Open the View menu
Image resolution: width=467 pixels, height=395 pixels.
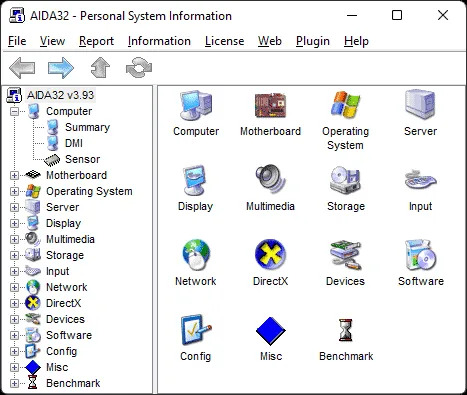52,41
